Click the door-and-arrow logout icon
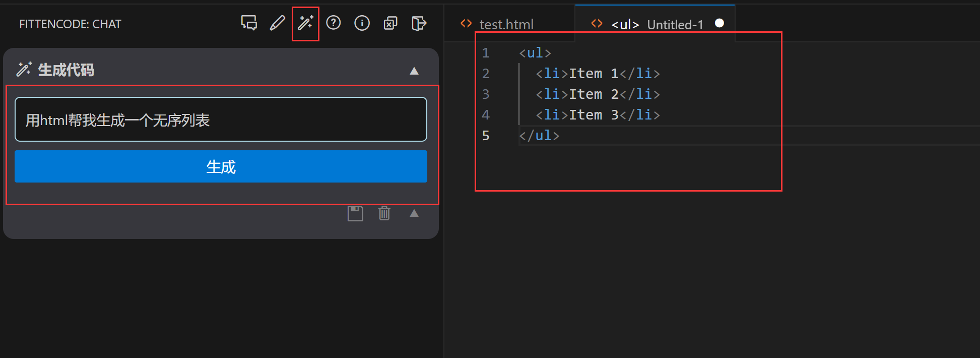The width and height of the screenshot is (980, 358). (x=419, y=23)
